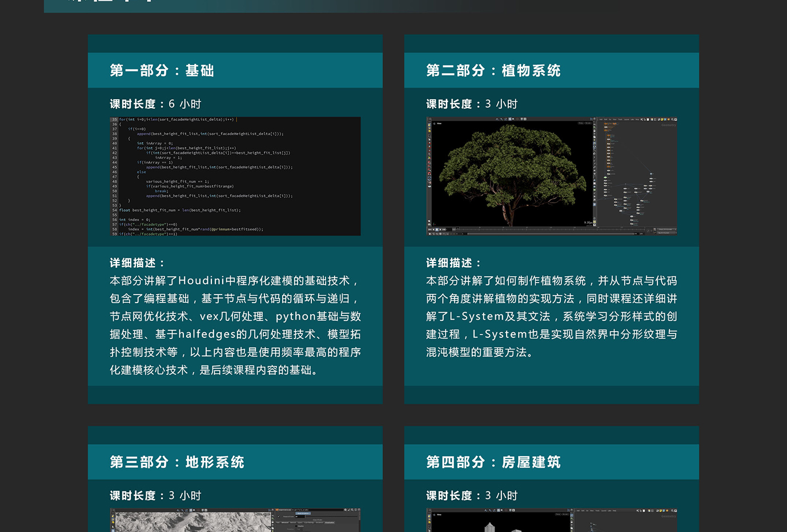787x532 pixels.
Task: Click the 第四部分：房屋建筑 section heading
Action: [493, 462]
